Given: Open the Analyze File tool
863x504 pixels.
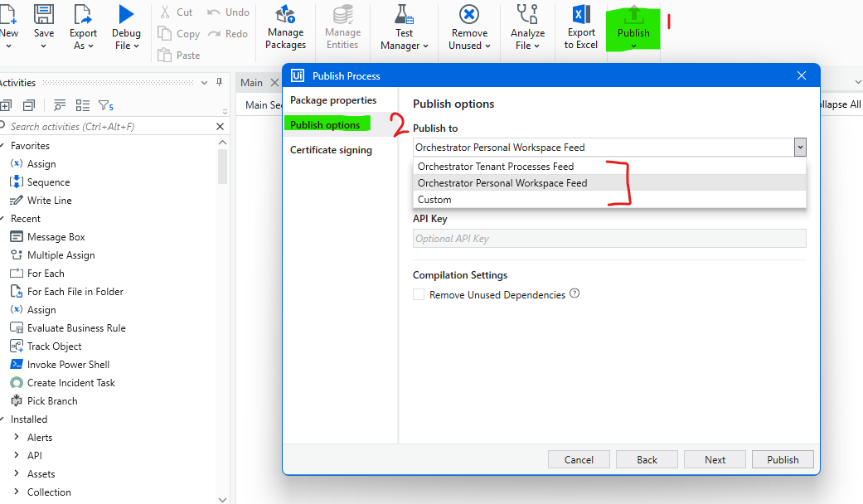Looking at the screenshot, I should [527, 23].
